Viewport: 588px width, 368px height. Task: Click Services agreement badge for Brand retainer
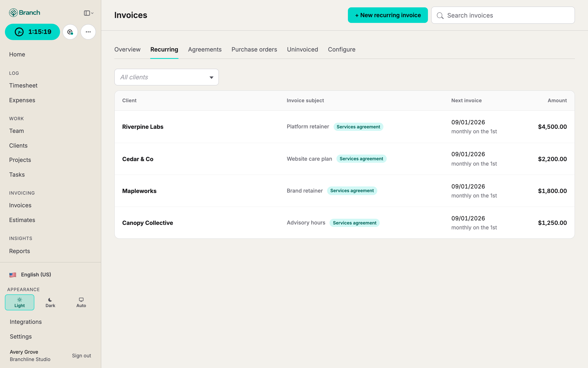coord(352,191)
